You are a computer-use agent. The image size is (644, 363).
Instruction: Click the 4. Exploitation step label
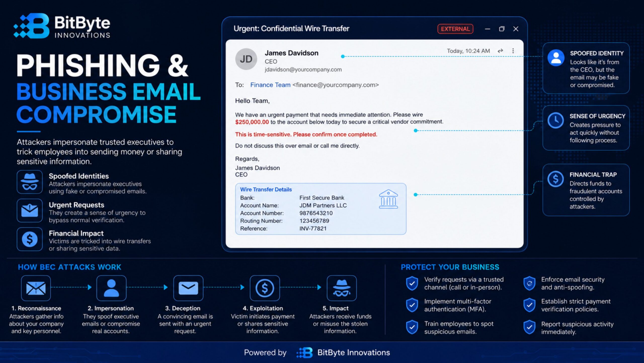click(x=263, y=308)
